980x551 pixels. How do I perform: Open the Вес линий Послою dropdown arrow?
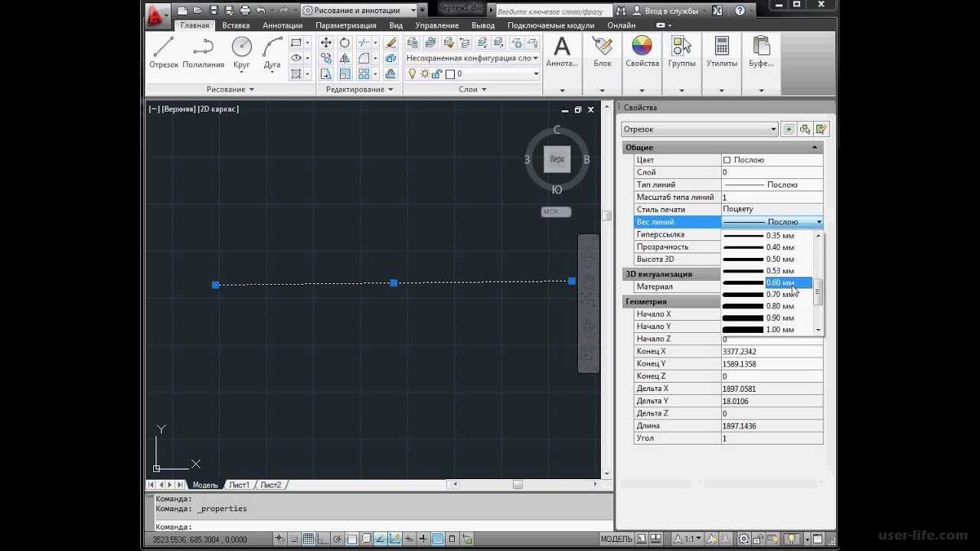point(818,222)
